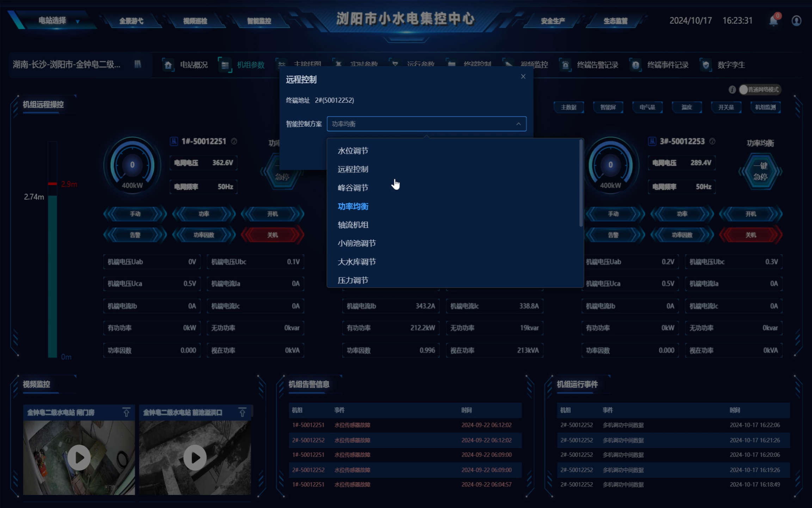Switch to 电站概况 tab
This screenshot has height=508, width=812.
pos(193,65)
